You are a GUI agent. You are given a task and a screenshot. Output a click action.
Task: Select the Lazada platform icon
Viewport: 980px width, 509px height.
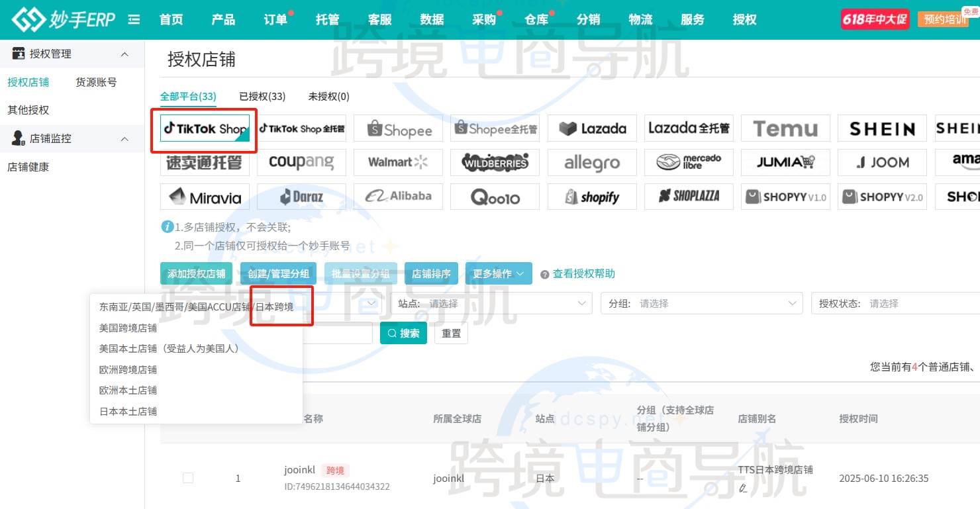click(x=592, y=128)
